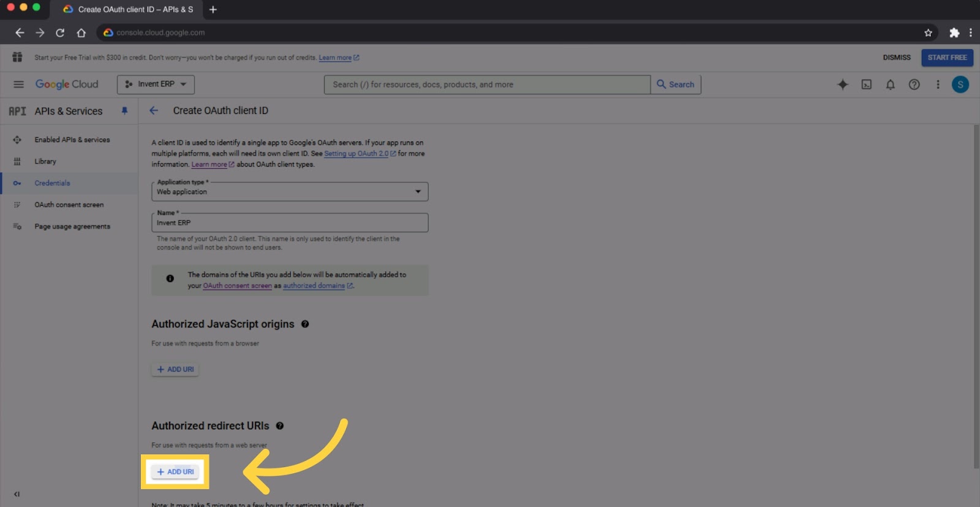Open the browser extensions puzzle icon
Image resolution: width=980 pixels, height=507 pixels.
954,32
